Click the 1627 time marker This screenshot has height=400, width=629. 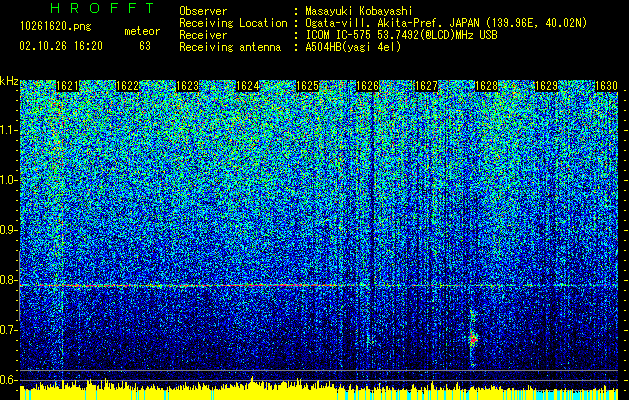click(x=426, y=86)
